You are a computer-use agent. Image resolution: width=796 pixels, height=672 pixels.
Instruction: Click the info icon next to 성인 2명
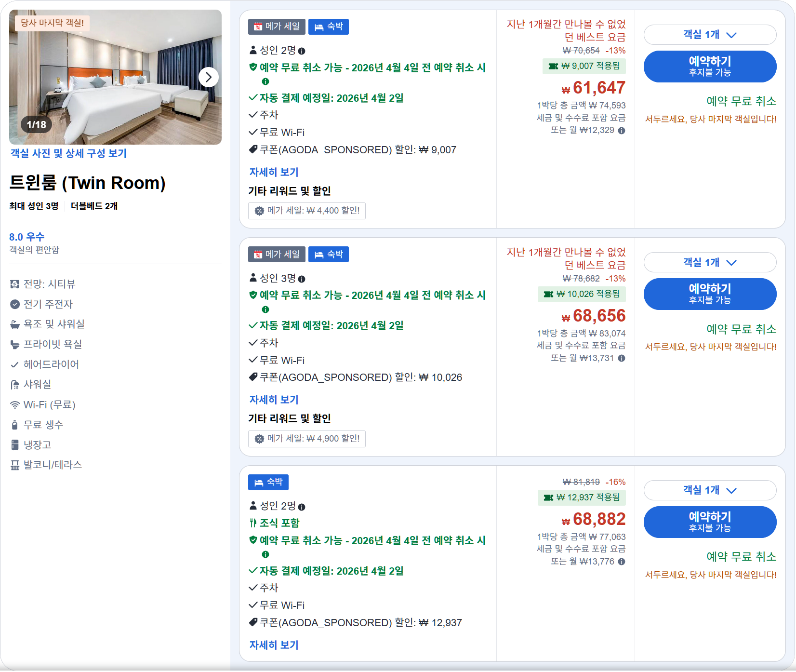(x=302, y=50)
